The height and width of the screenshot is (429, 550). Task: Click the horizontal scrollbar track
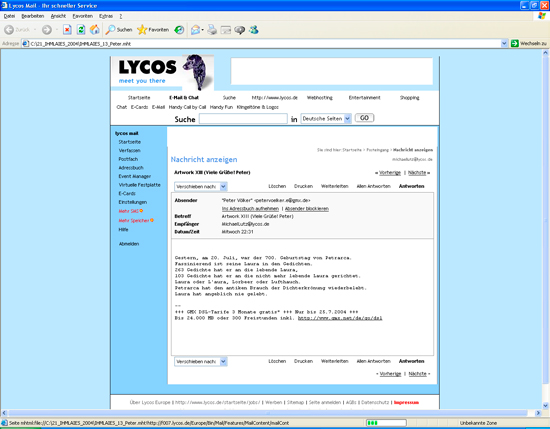[x=268, y=413]
